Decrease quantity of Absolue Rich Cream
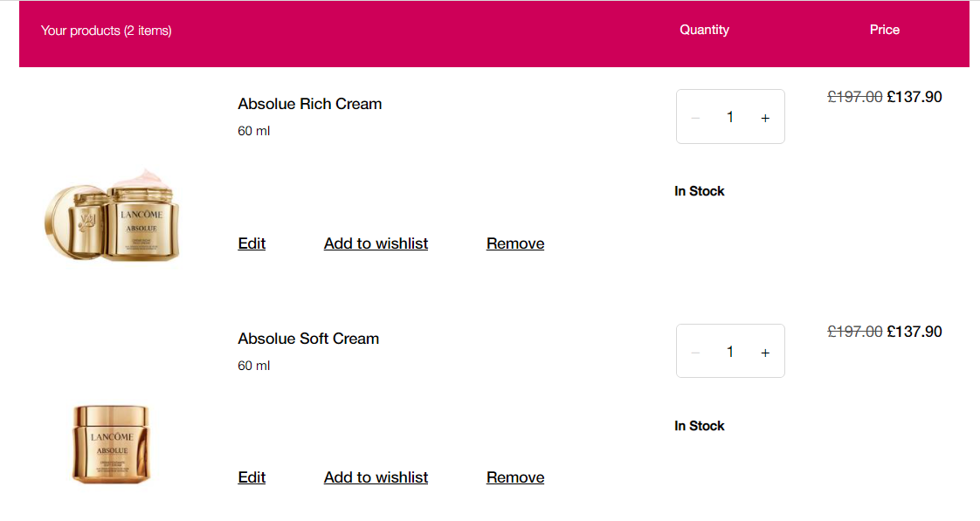 coord(695,118)
